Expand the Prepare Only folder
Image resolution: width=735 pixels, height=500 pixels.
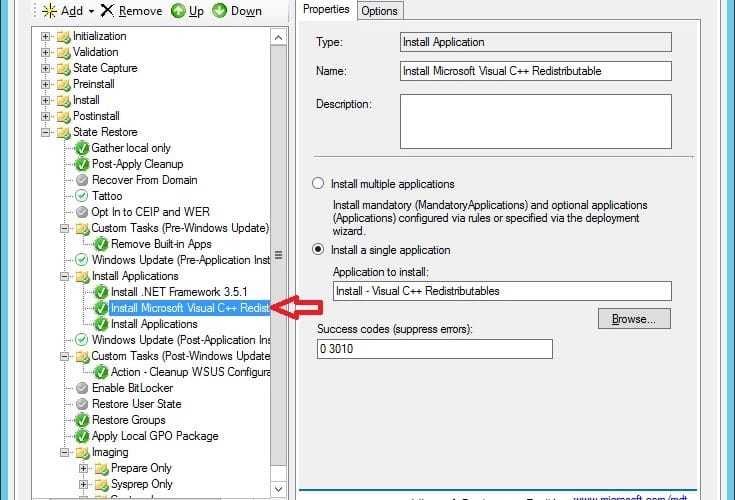[83, 468]
